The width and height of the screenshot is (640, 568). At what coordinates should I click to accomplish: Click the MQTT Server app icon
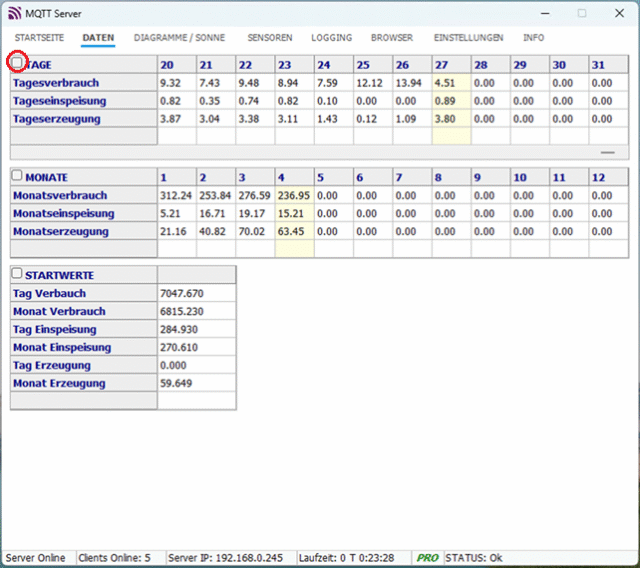pos(14,13)
